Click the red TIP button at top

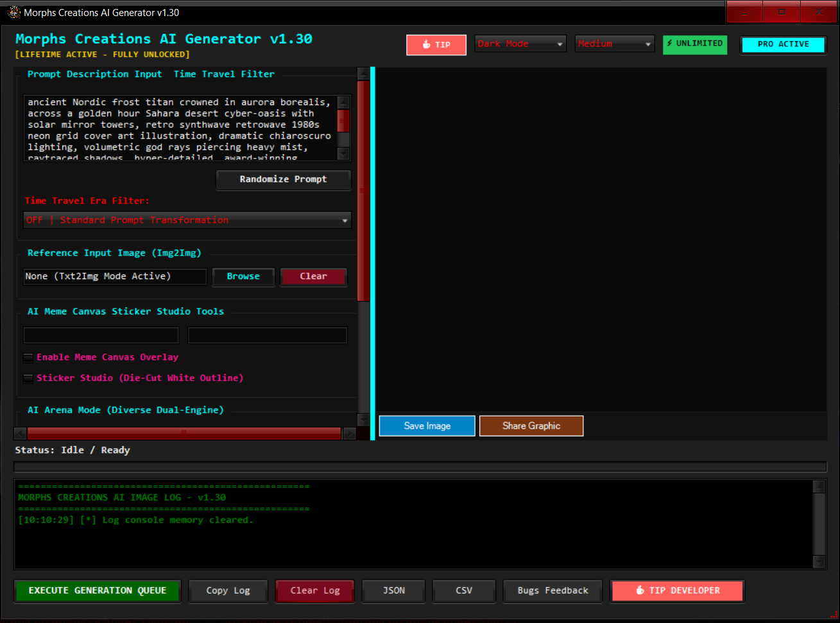tap(436, 45)
